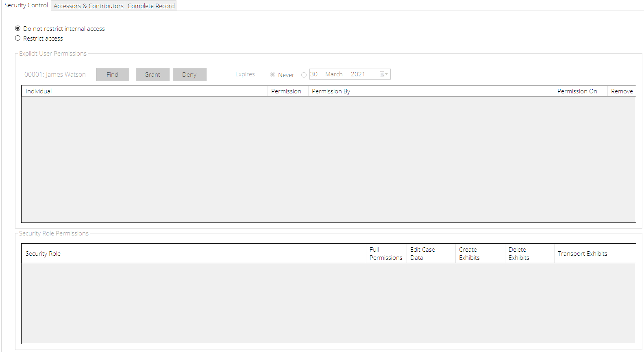Viewport: 644px width, 352px height.
Task: Click the year 2021 in expiry date
Action: pos(358,74)
